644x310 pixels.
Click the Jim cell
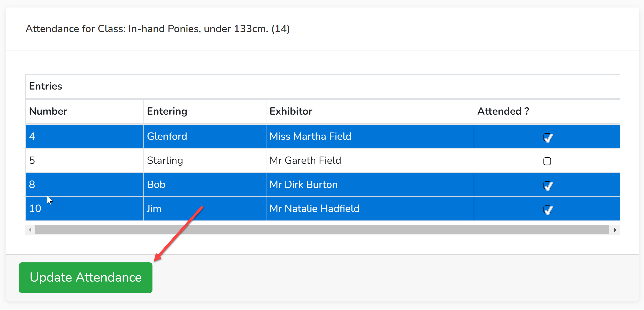click(x=205, y=209)
